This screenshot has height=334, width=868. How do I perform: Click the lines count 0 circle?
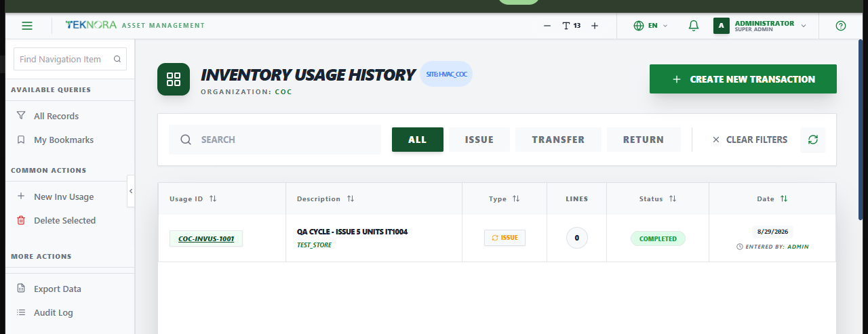tap(577, 238)
